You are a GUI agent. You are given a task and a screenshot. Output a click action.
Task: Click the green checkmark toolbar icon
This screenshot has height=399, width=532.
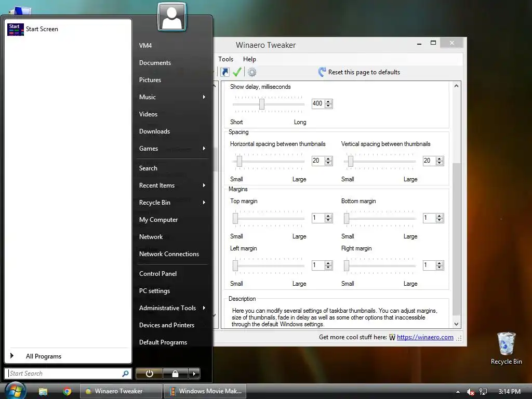point(237,72)
